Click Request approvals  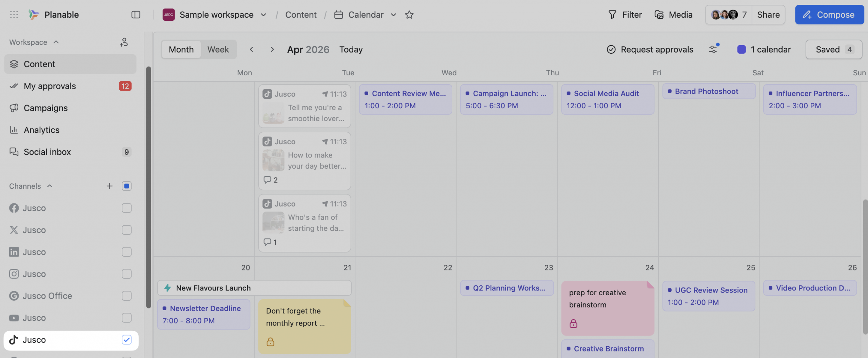pos(650,50)
